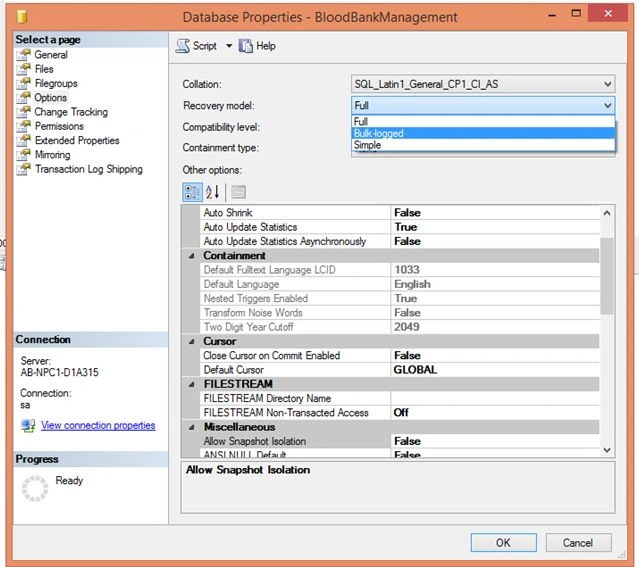
Task: Click the connection properties computer icon
Action: tap(28, 426)
